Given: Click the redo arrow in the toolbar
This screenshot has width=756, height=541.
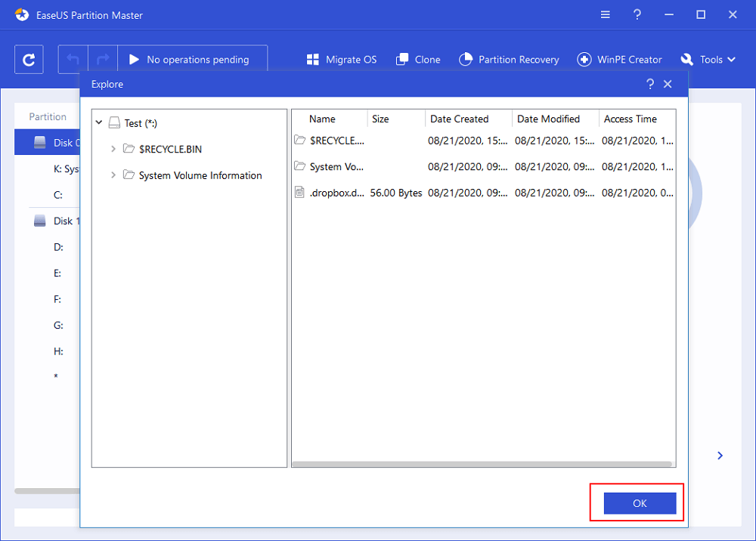Looking at the screenshot, I should pos(103,60).
